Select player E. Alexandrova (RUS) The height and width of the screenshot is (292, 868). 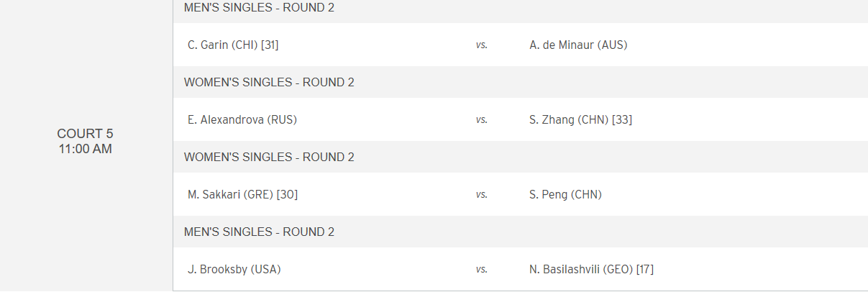(242, 119)
